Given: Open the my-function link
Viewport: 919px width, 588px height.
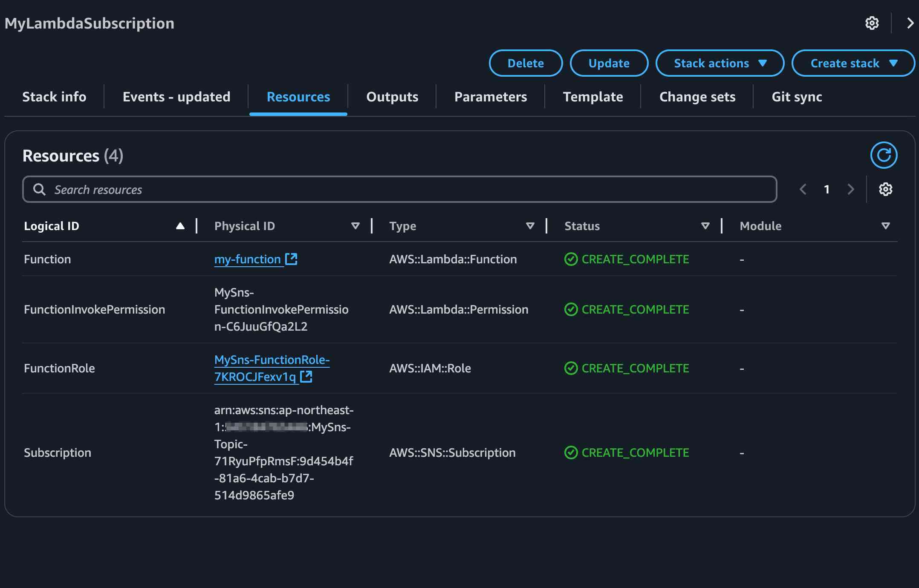Looking at the screenshot, I should [x=247, y=259].
